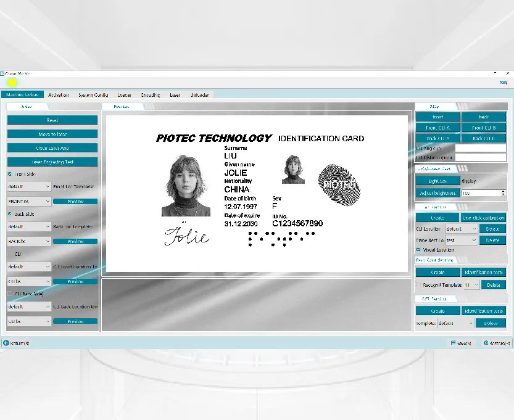Image resolution: width=514 pixels, height=420 pixels.
Task: Toggle the Visual Location checkbox
Action: [x=418, y=250]
